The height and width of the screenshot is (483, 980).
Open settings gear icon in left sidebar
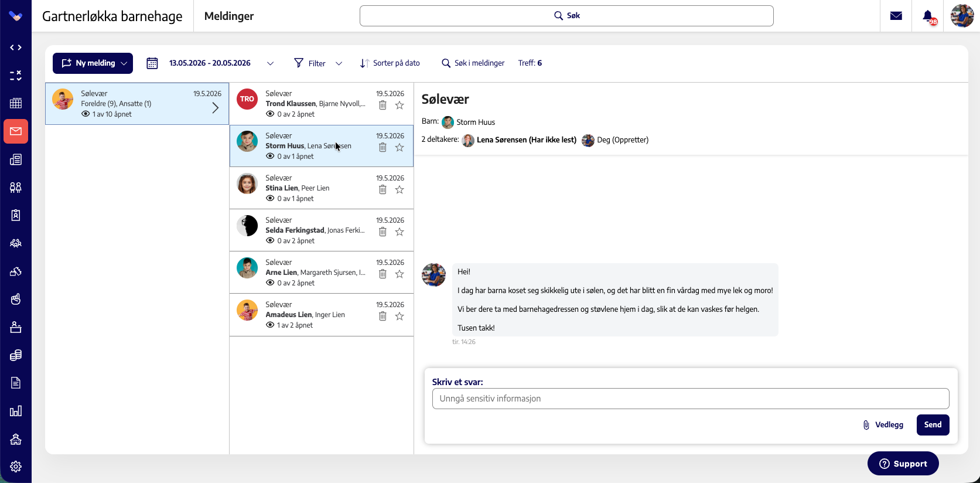(16, 467)
